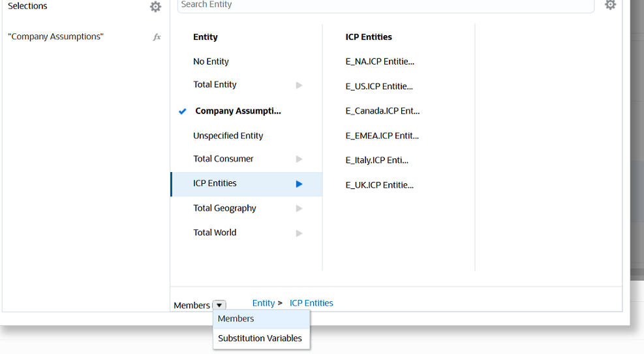Expand the Total World member
The width and height of the screenshot is (644, 354).
pyautogui.click(x=299, y=233)
